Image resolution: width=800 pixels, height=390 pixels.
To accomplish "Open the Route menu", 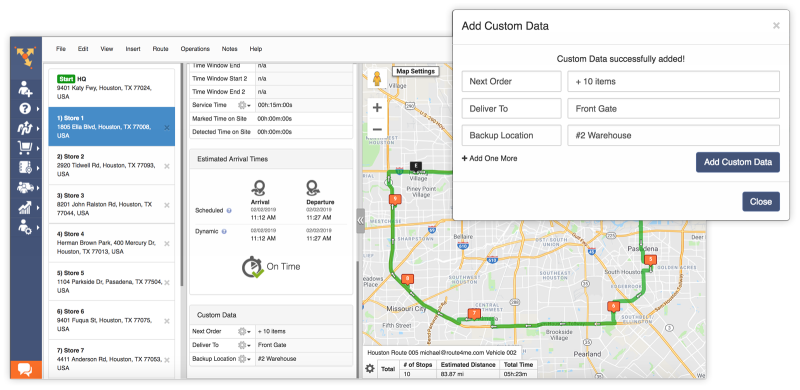I will (x=160, y=49).
